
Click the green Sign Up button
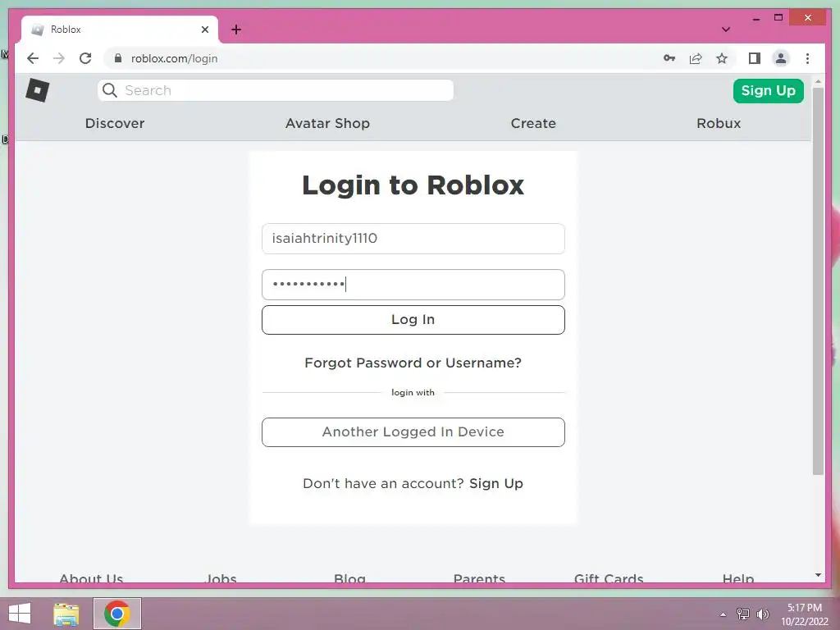(768, 90)
